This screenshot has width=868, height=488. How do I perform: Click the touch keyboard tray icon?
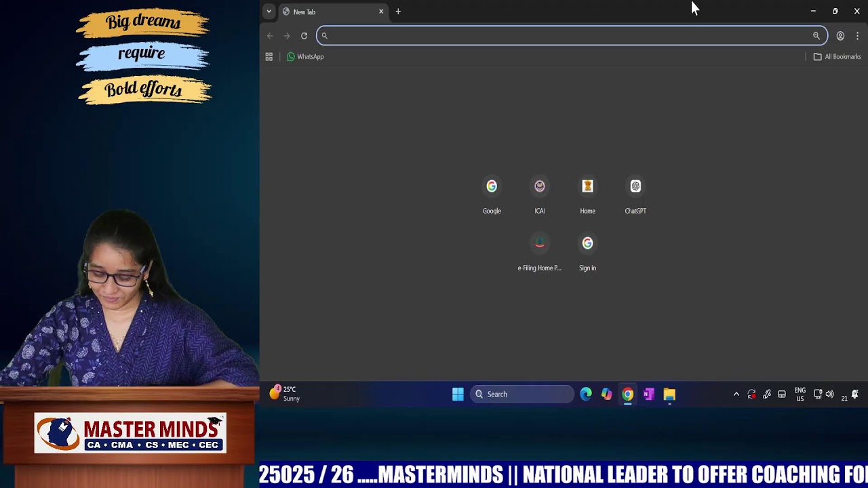(x=782, y=394)
